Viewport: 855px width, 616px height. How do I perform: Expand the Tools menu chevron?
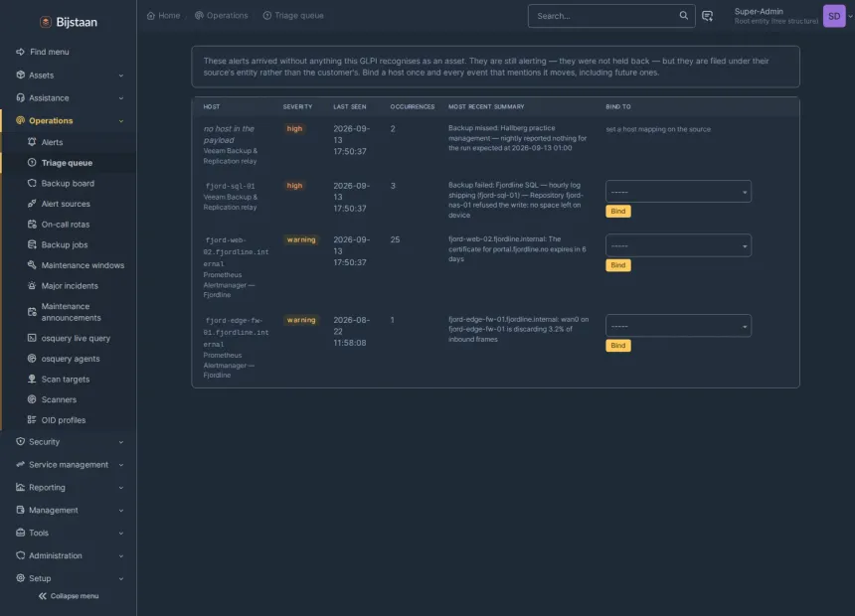(121, 534)
